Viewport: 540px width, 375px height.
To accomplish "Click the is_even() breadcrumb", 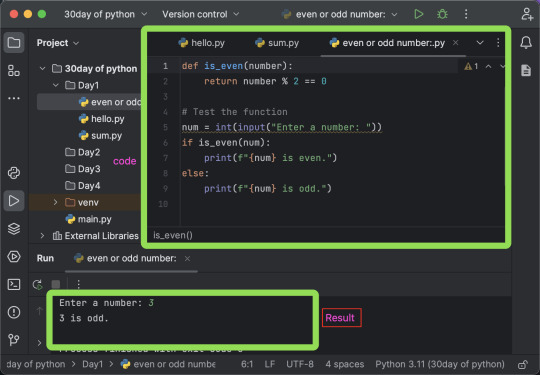I will [x=173, y=235].
